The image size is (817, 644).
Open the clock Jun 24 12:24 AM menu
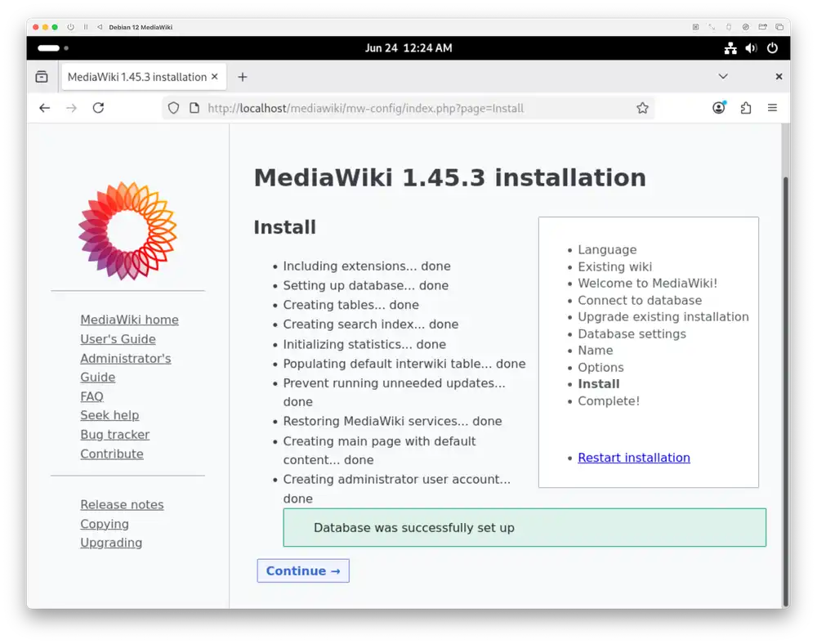(x=408, y=48)
